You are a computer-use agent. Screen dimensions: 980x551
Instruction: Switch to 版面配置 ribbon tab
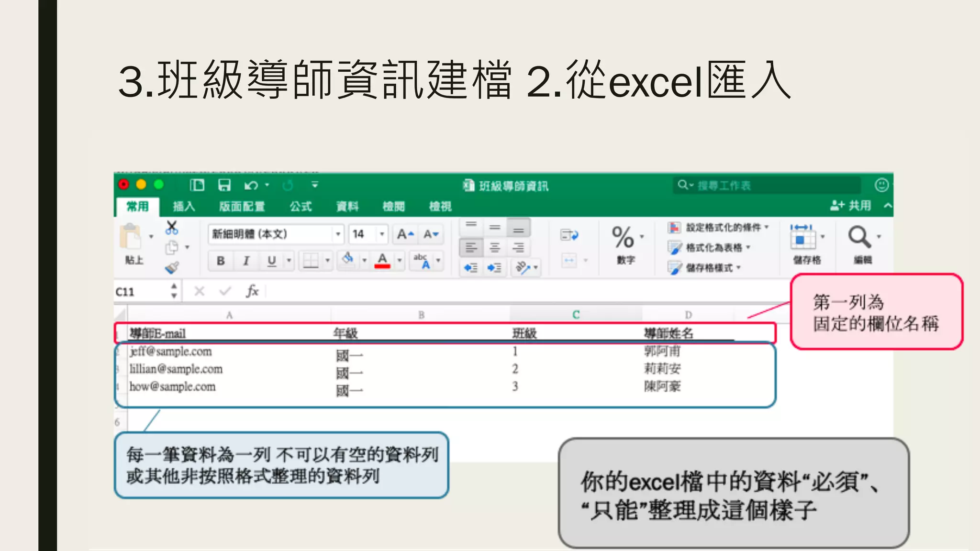[242, 206]
